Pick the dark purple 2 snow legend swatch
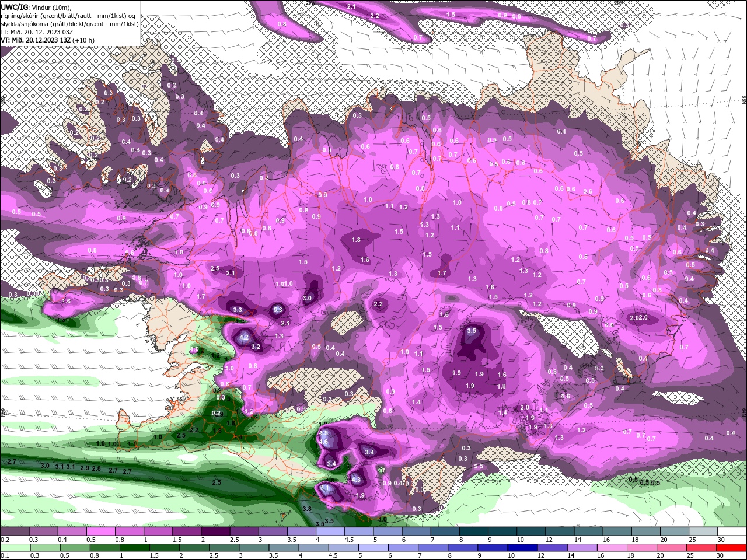Screen dimensions: 747x560 (x=215, y=531)
